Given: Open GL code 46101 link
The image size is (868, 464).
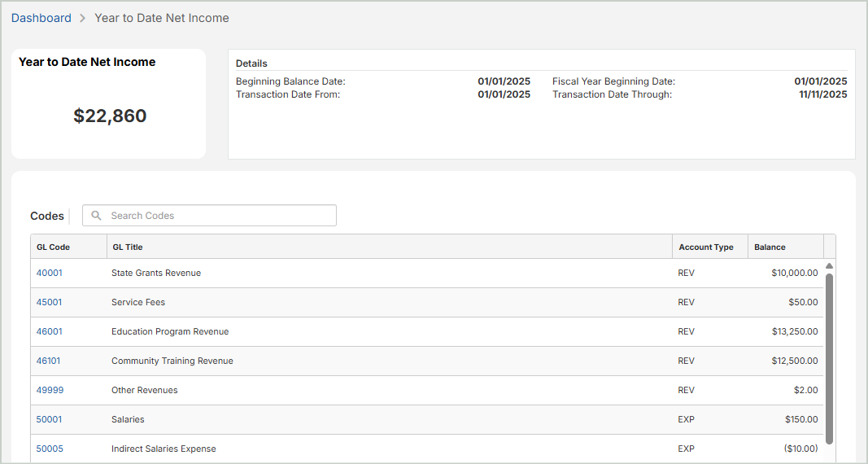Looking at the screenshot, I should click(49, 361).
